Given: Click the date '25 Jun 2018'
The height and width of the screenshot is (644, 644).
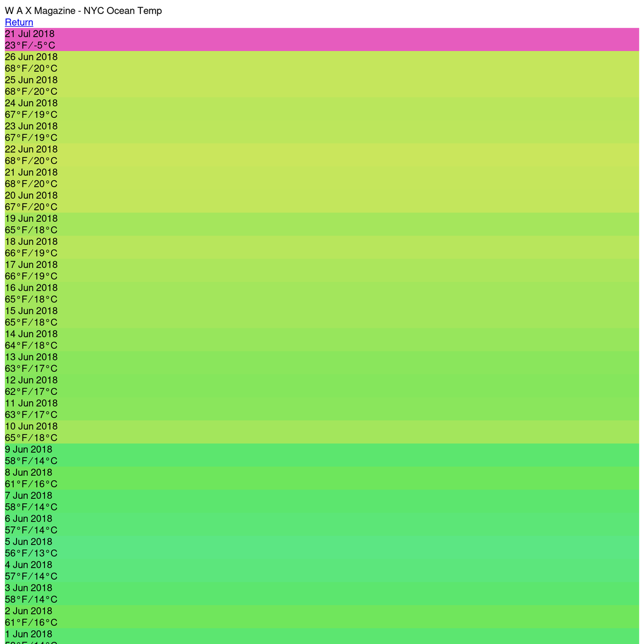Looking at the screenshot, I should [31, 80].
